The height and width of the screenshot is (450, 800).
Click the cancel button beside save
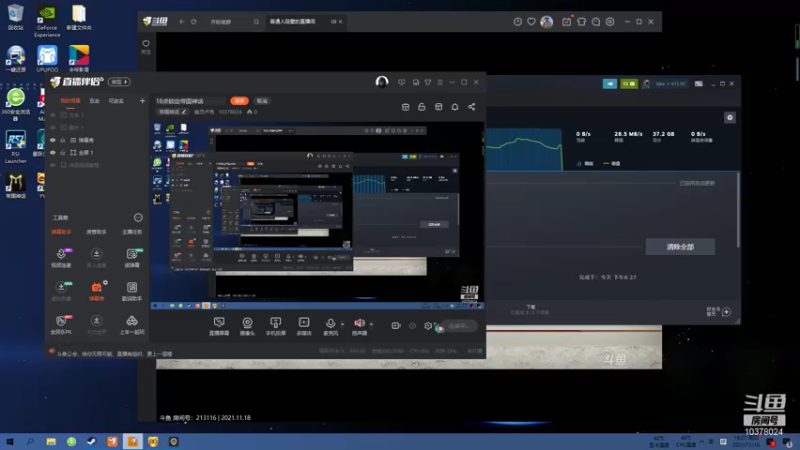click(262, 101)
